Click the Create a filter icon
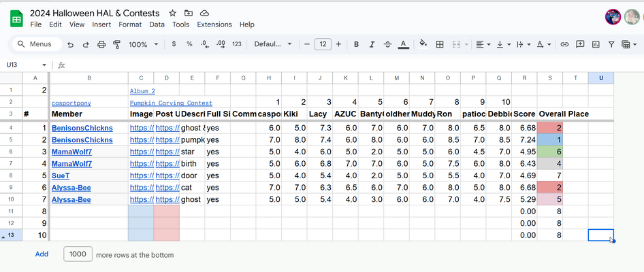This screenshot has height=272, width=644. 611,44
